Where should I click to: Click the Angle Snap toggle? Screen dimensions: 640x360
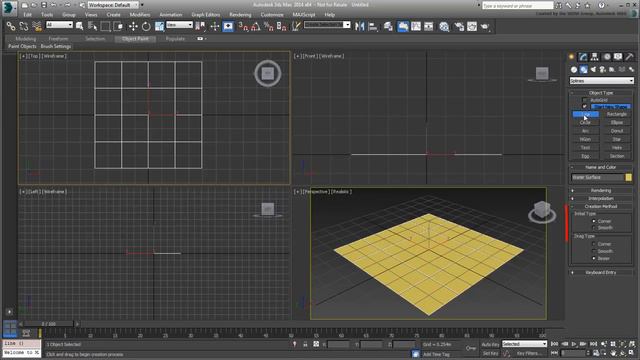[x=256, y=27]
